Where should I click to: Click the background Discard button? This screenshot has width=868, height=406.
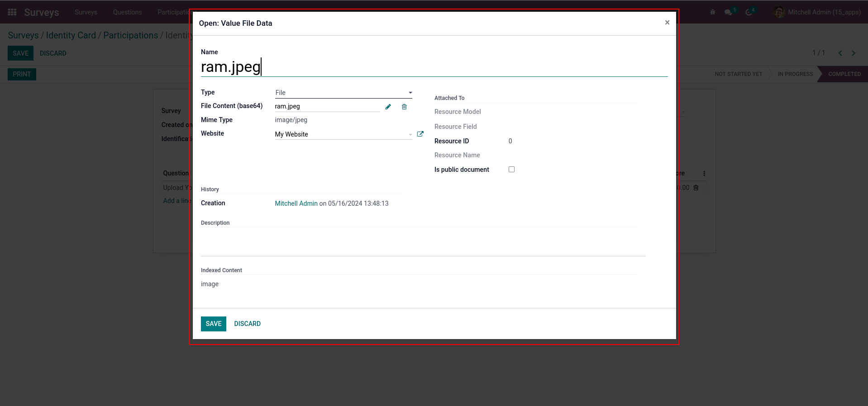point(53,53)
